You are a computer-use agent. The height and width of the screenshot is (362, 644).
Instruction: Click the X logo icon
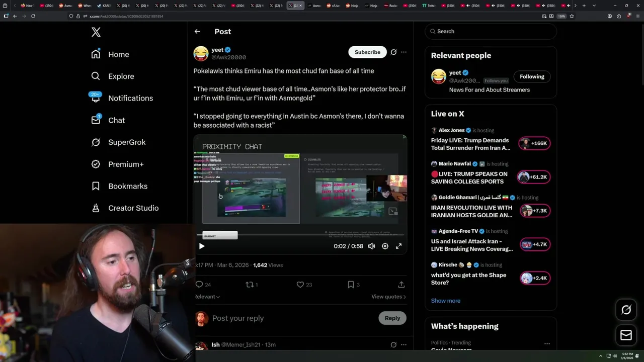(x=96, y=32)
